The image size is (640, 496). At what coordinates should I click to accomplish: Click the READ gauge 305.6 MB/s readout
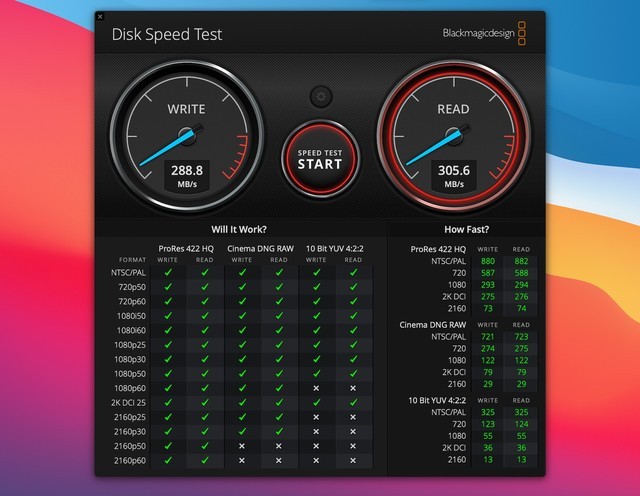[454, 175]
